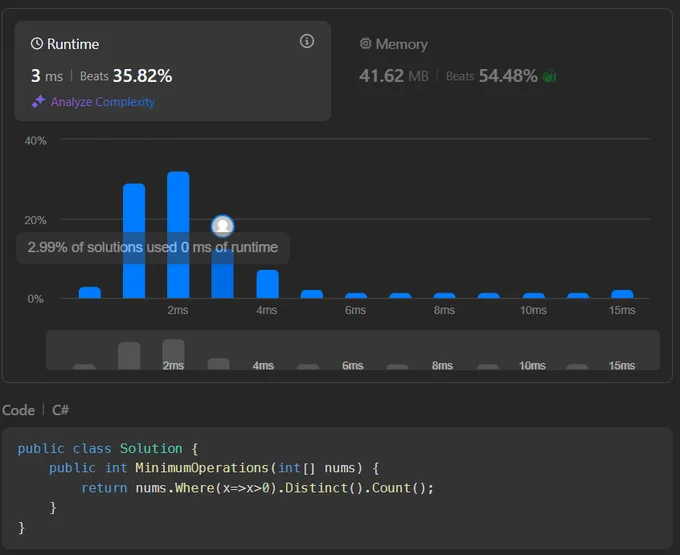Click the runtime info circle icon
Image resolution: width=680 pixels, height=555 pixels.
(x=307, y=41)
